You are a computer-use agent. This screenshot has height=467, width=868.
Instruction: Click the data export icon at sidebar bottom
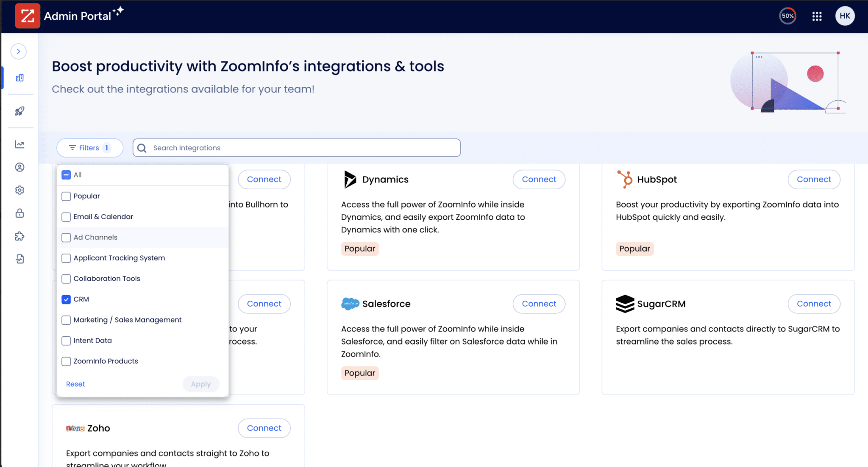(19, 259)
